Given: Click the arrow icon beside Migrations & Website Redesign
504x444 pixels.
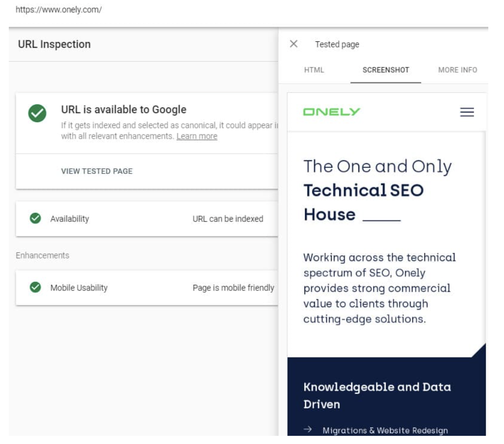Looking at the screenshot, I should point(308,429).
